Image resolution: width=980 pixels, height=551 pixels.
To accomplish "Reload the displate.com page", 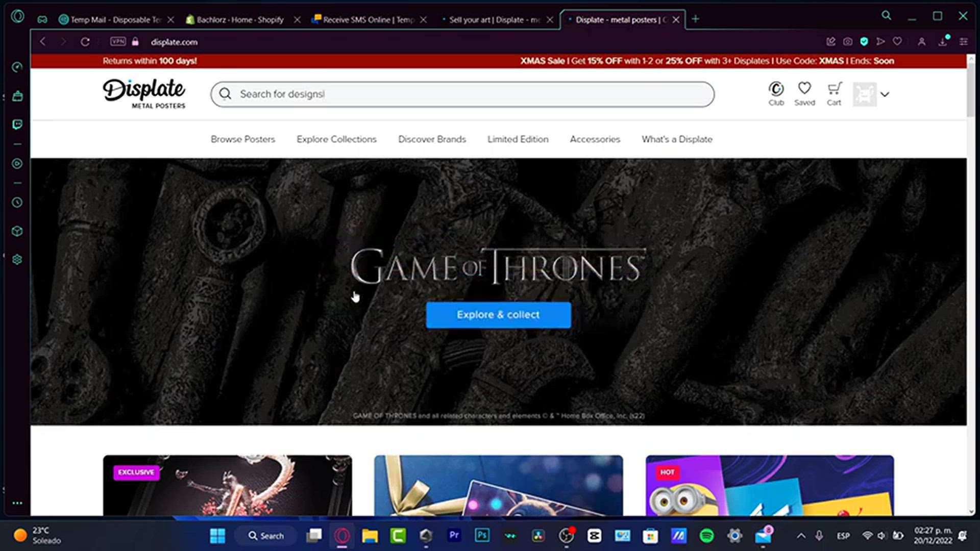I will click(85, 42).
